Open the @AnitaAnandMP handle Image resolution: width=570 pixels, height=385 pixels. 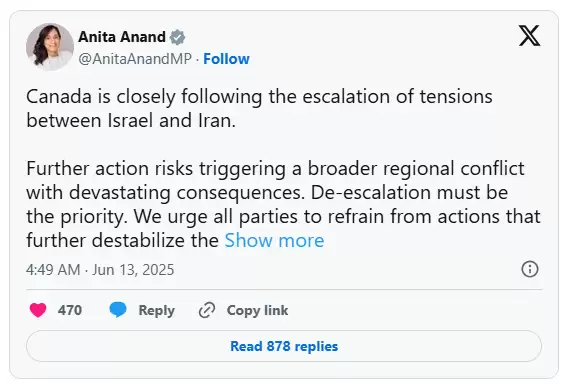pos(135,59)
